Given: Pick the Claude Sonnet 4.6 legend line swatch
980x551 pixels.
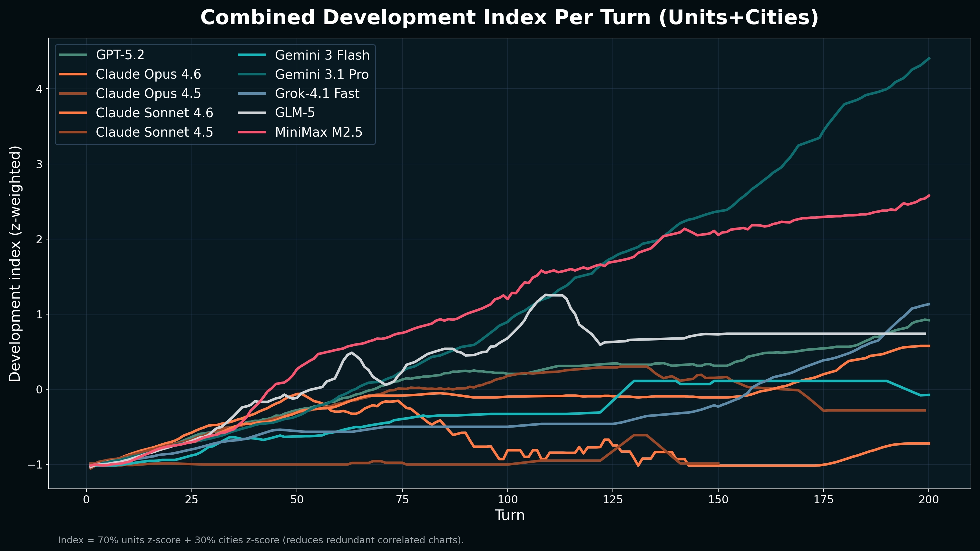Looking at the screenshot, I should pos(73,113).
